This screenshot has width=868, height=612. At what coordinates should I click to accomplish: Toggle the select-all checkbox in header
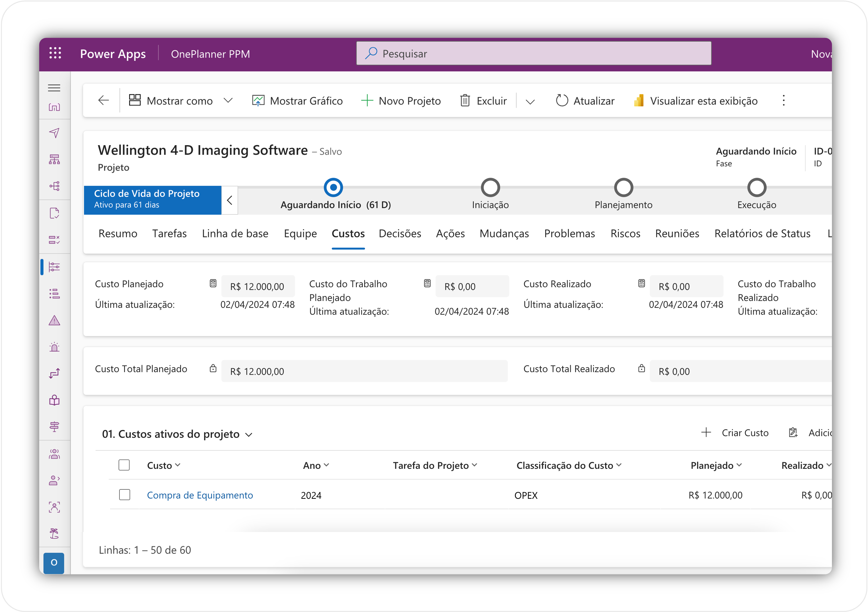tap(124, 465)
